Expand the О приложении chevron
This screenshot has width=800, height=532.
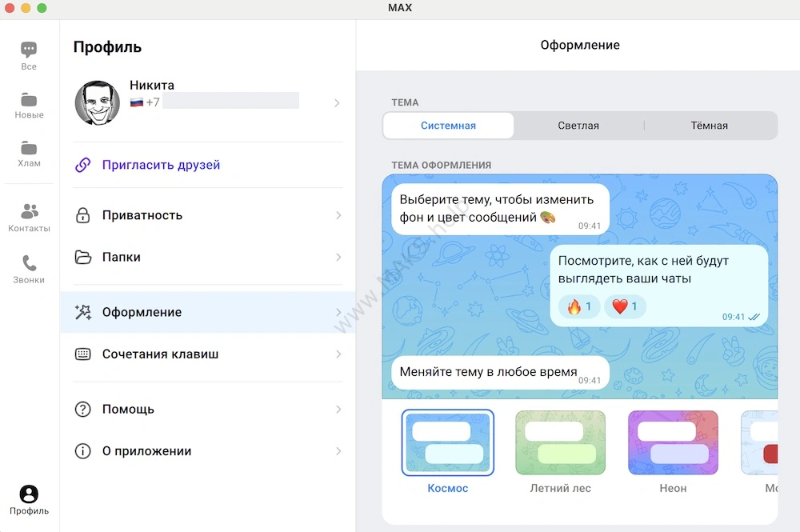coord(338,451)
